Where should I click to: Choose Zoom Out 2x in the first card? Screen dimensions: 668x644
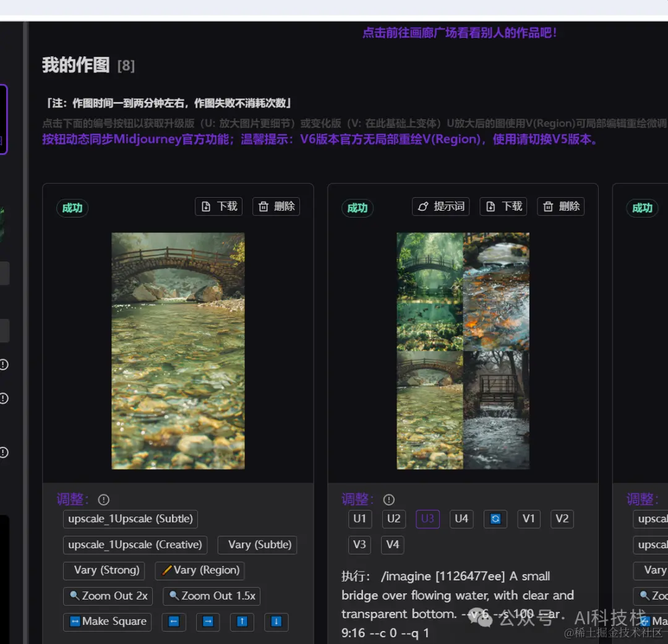(108, 596)
